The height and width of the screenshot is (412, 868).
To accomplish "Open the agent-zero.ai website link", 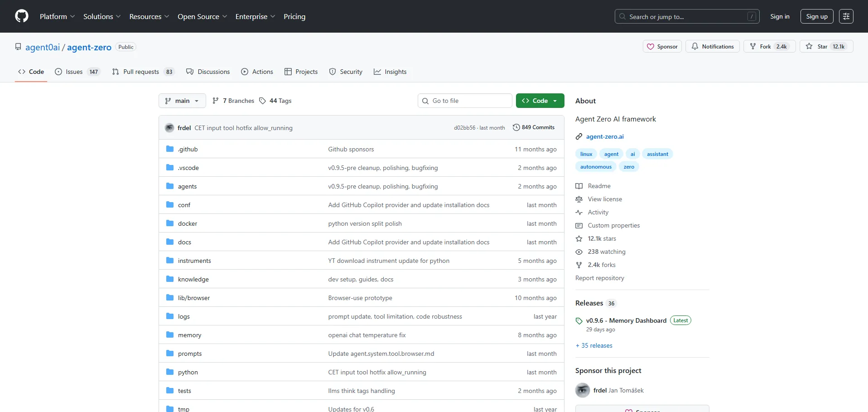I will point(605,136).
